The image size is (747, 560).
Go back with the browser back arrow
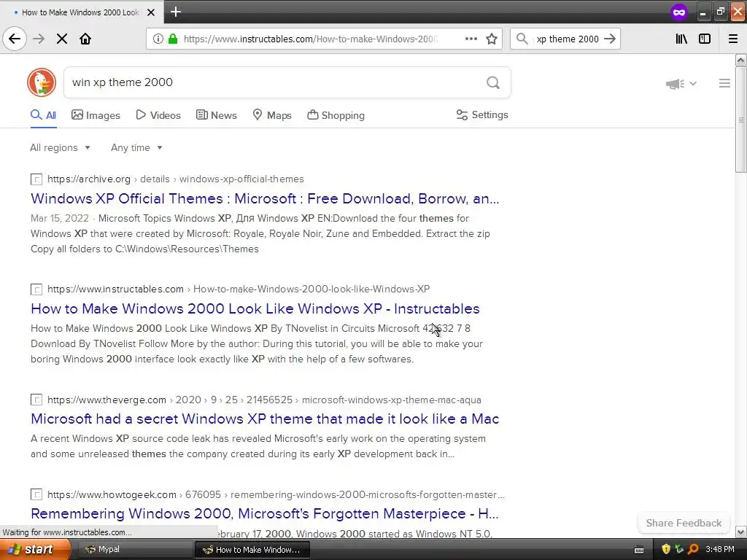(15, 39)
